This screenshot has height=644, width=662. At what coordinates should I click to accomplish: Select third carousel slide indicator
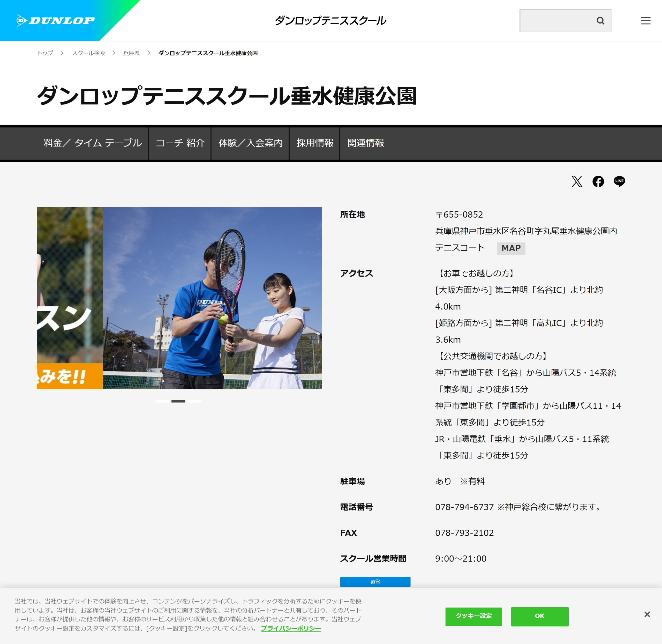pos(194,401)
